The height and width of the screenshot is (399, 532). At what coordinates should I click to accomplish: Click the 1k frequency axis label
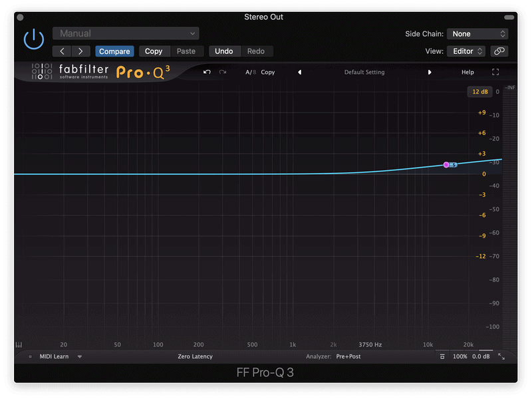point(293,344)
